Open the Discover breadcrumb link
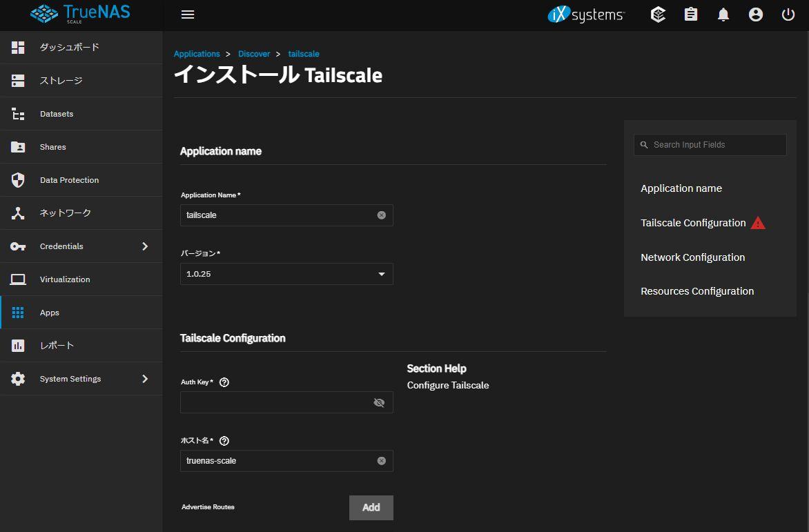809x532 pixels. pyautogui.click(x=254, y=53)
